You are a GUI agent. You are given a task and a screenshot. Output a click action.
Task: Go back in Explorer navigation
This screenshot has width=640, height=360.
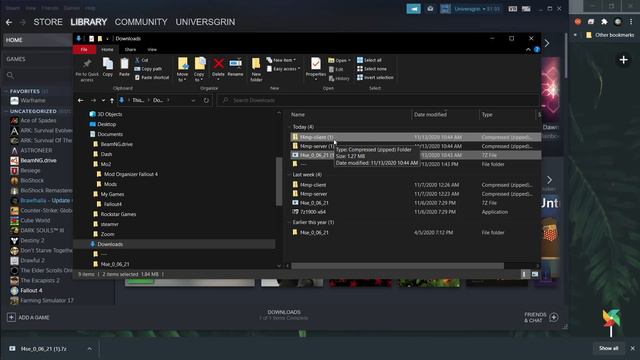coord(80,100)
